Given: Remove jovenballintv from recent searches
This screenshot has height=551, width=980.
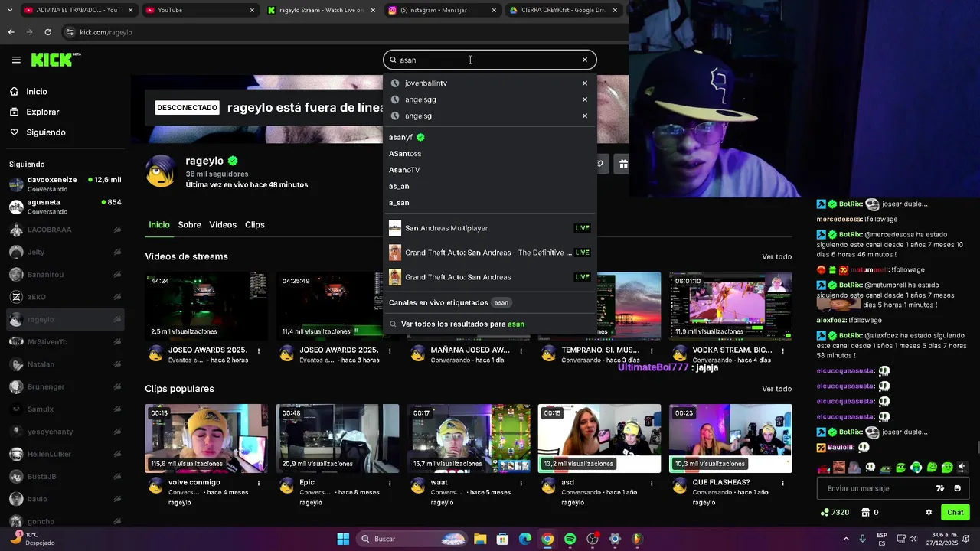Looking at the screenshot, I should pyautogui.click(x=585, y=83).
